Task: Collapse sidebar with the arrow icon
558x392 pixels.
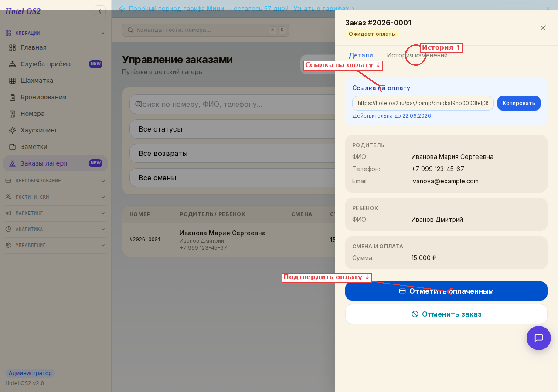Action: point(100,11)
